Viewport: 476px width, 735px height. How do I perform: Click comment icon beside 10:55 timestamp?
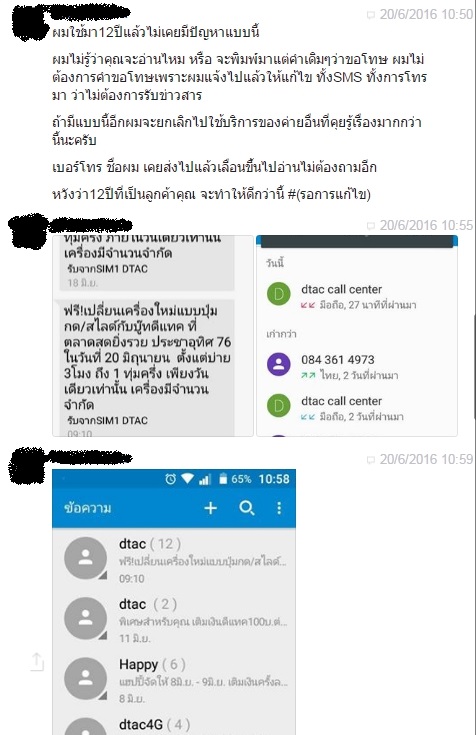click(x=370, y=226)
